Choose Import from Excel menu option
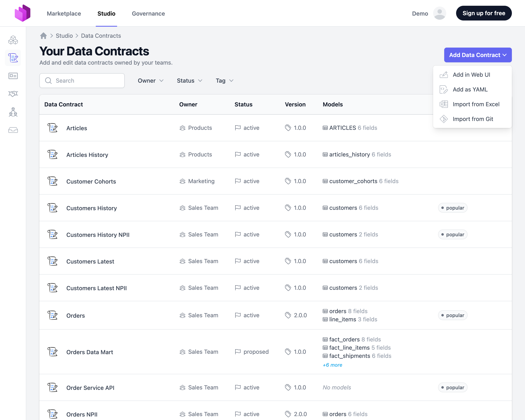The height and width of the screenshot is (420, 525). point(476,104)
